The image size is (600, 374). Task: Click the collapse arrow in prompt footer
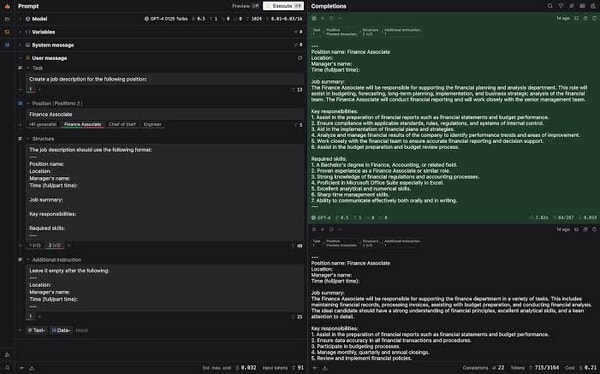[22, 368]
